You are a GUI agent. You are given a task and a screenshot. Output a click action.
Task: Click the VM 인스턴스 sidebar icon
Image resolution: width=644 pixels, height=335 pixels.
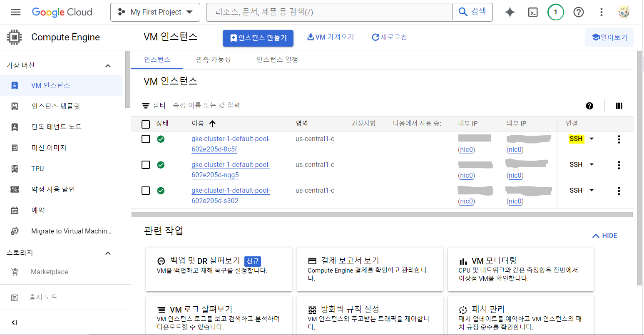[15, 85]
